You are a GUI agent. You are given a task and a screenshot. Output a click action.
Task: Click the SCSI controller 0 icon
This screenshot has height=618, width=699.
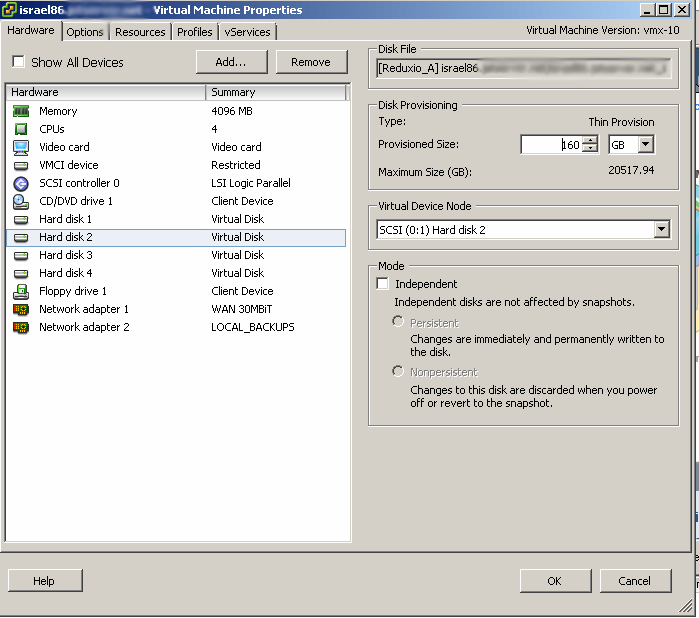point(21,183)
